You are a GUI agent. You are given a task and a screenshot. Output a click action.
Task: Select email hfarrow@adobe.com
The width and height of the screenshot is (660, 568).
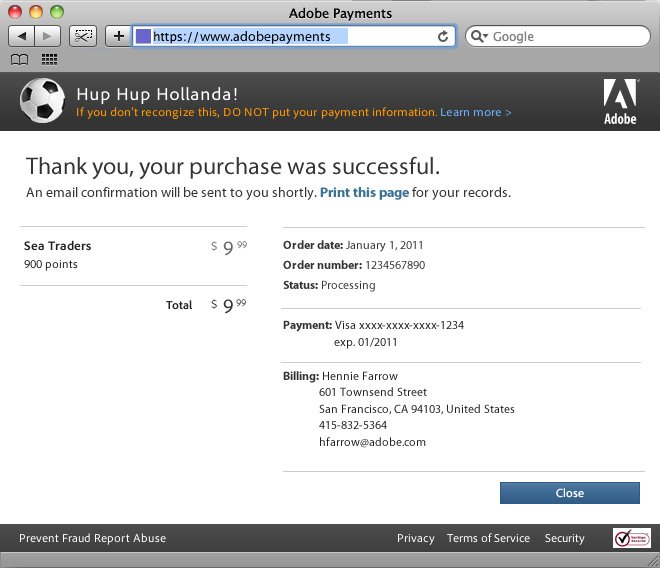click(x=373, y=442)
